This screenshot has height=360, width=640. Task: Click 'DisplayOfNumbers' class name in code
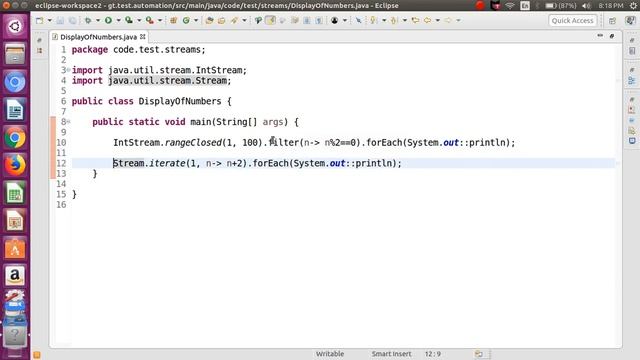[x=180, y=101]
